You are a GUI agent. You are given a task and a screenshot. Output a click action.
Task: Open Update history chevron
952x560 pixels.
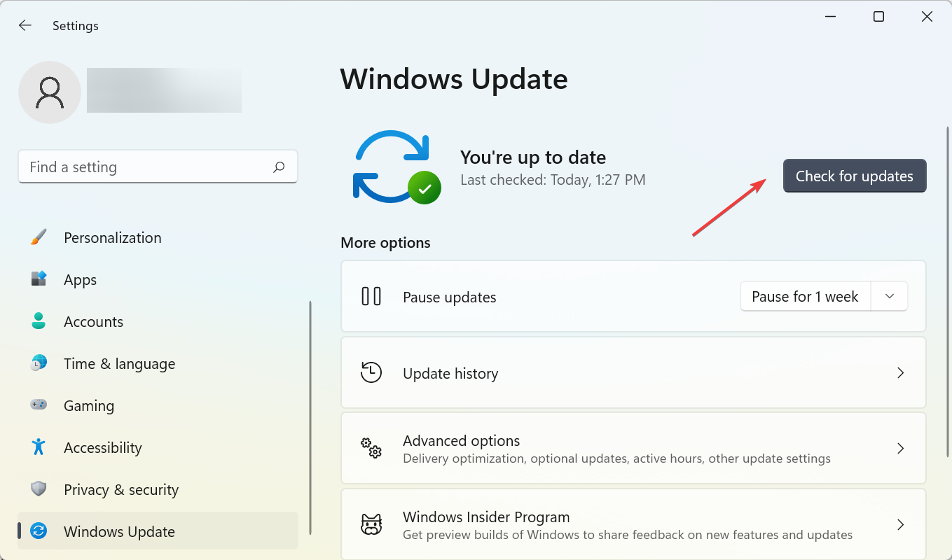pos(901,373)
